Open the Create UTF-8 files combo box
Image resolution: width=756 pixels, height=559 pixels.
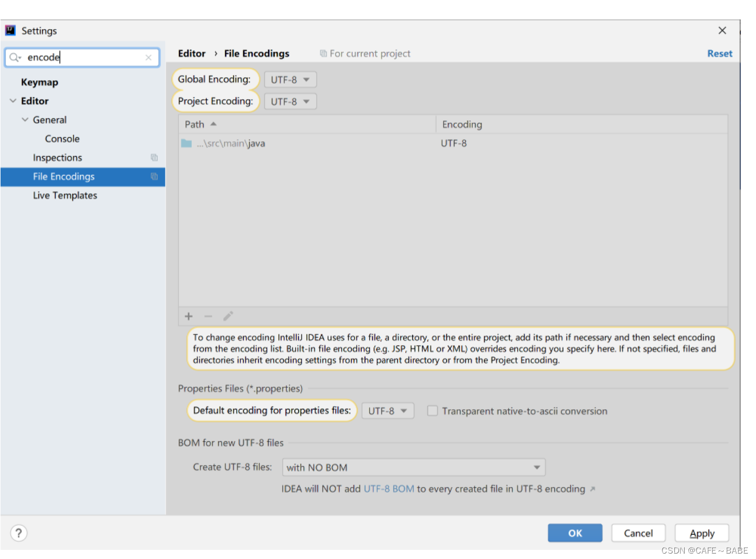[413, 468]
